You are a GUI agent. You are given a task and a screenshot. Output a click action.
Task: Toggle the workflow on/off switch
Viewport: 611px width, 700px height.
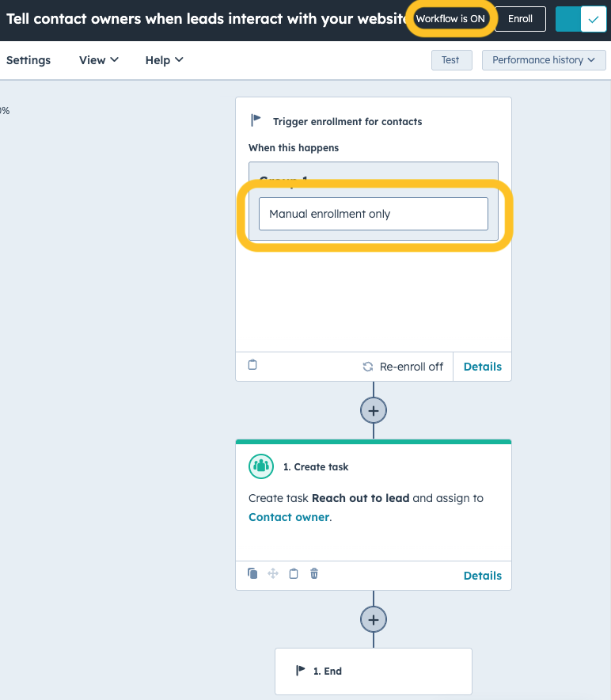pos(581,19)
